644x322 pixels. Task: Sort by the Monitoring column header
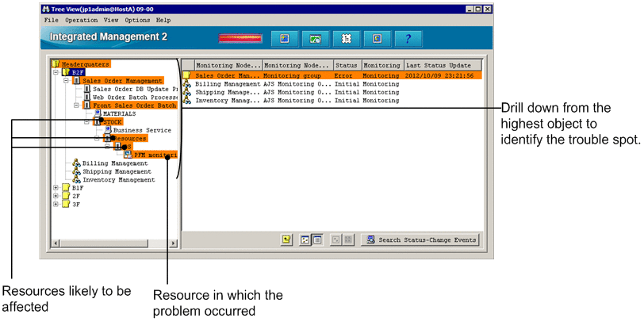(383, 65)
